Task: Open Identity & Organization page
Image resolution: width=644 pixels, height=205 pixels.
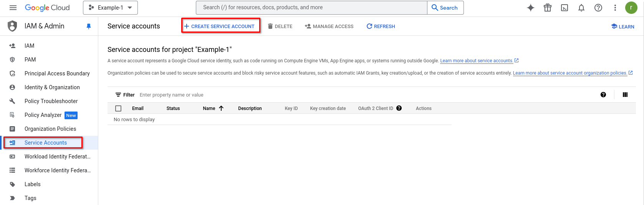Action: click(x=52, y=87)
